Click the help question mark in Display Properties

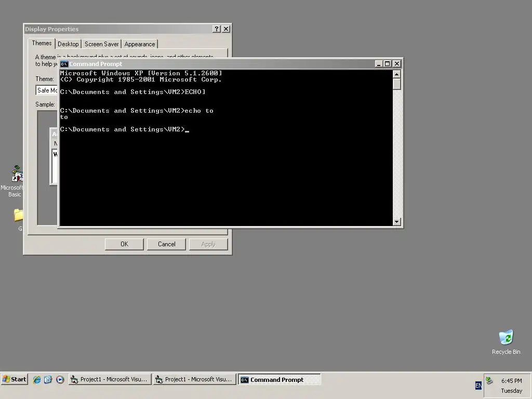pos(217,29)
